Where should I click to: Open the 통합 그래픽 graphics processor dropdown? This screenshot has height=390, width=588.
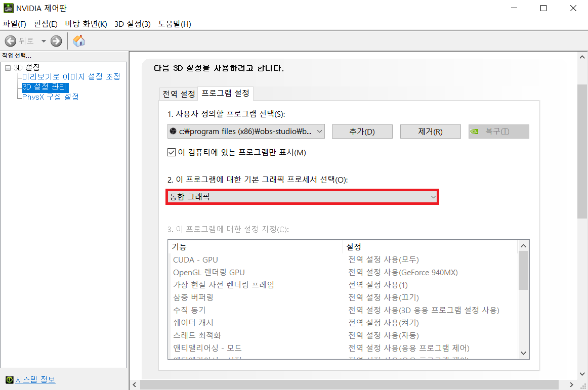point(302,197)
